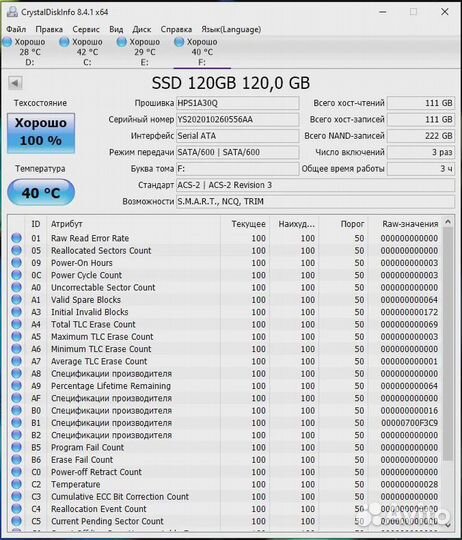Click the scroll down arrow of attribute list
The image size is (462, 540).
(x=448, y=525)
